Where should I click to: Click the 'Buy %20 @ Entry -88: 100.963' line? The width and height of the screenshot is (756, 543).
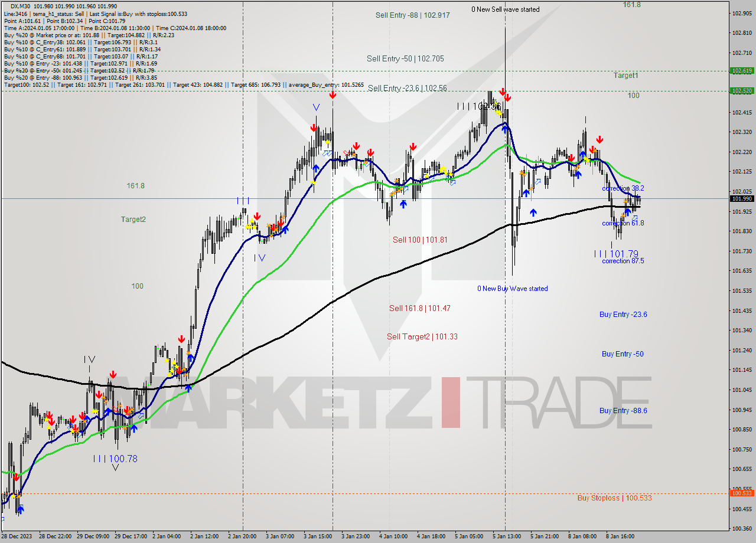tap(80, 77)
